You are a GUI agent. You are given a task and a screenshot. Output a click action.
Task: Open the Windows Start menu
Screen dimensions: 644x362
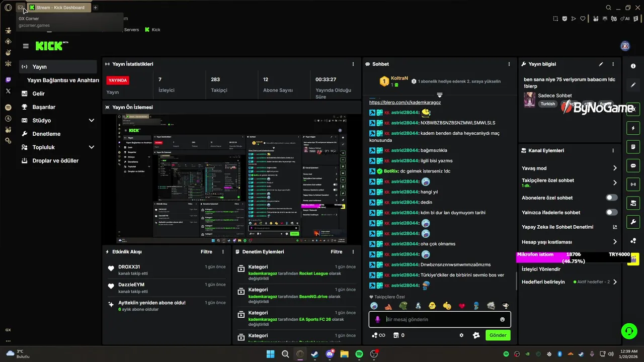pos(270,354)
